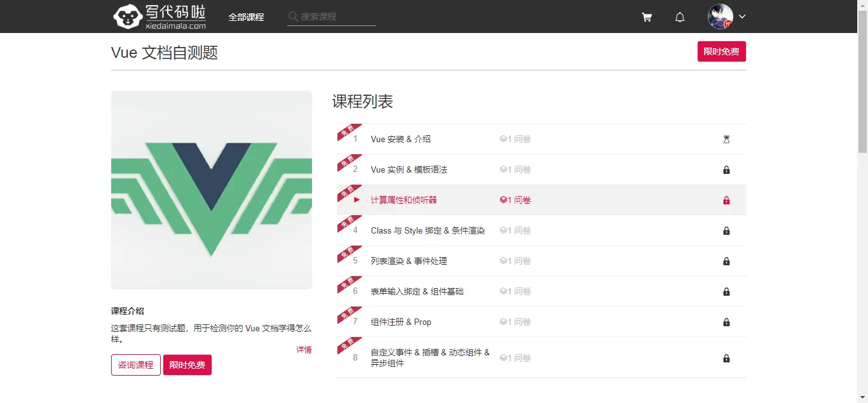868x403 pixels.
Task: Open lesson Vue 实例 & 模板语法
Action: (x=409, y=169)
